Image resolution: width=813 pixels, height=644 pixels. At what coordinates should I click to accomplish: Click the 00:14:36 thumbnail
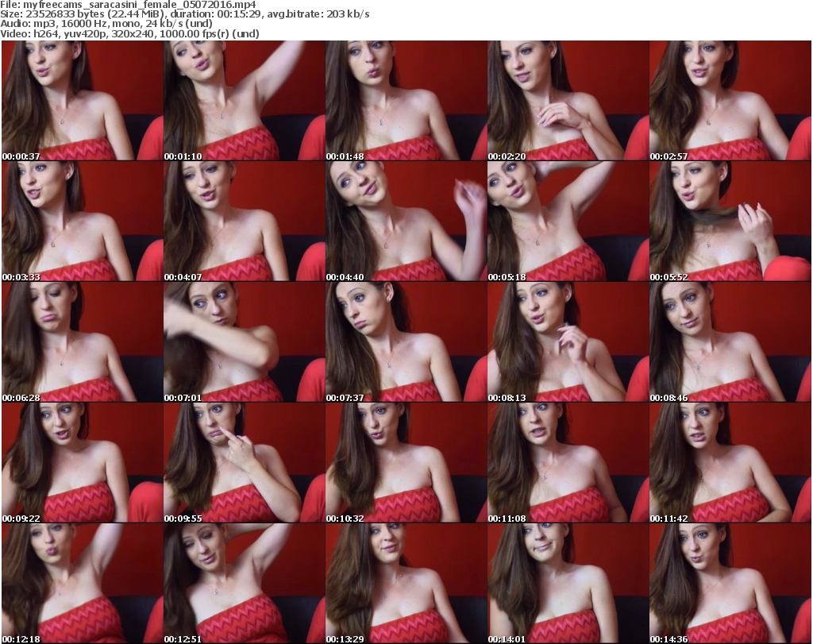(x=730, y=584)
